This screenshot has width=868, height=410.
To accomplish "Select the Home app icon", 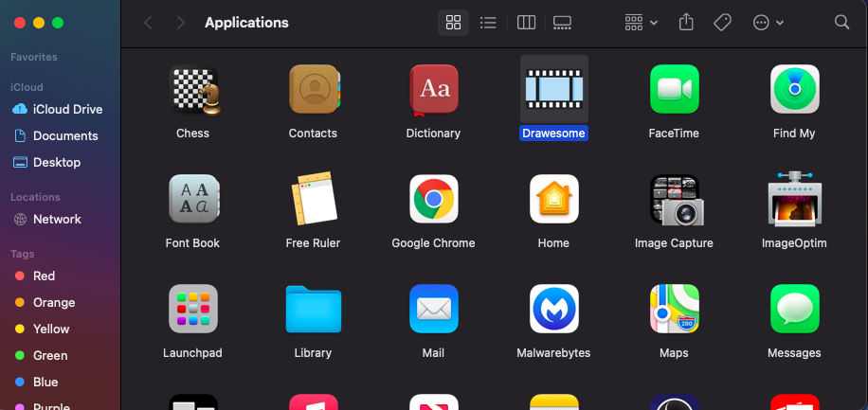I will click(554, 199).
